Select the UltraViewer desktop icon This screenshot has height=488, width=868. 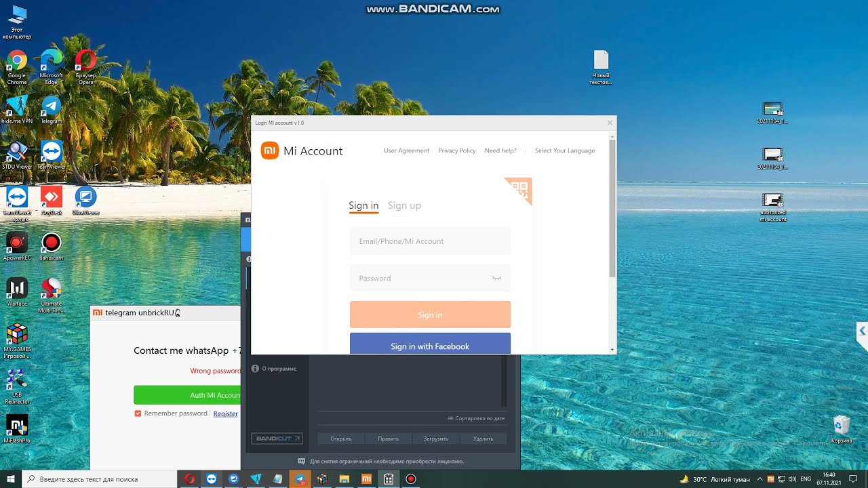85,201
